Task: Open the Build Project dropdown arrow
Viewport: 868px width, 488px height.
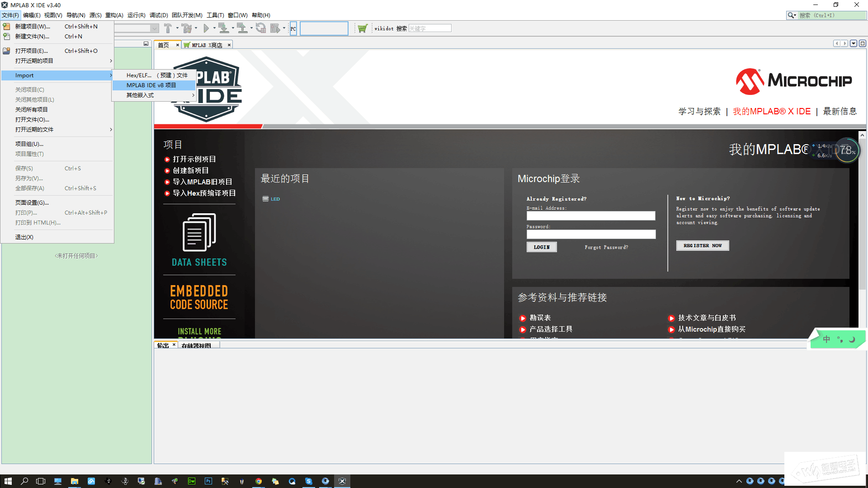Action: (x=177, y=28)
